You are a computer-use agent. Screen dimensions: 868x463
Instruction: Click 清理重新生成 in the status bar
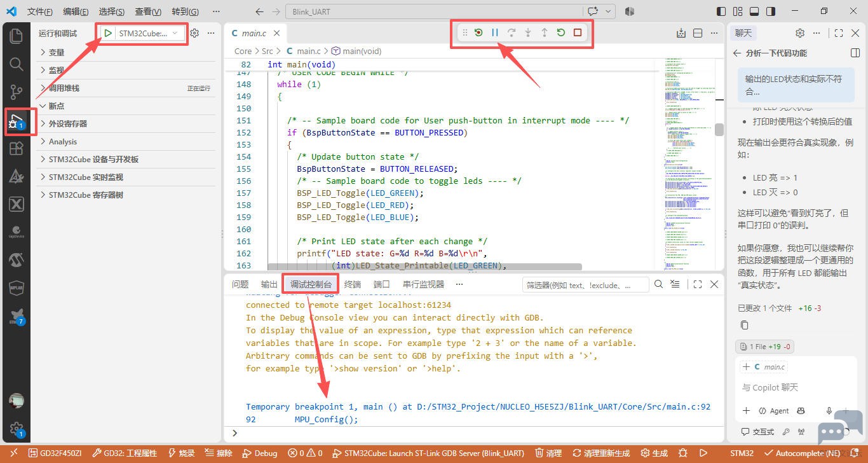[x=601, y=453]
